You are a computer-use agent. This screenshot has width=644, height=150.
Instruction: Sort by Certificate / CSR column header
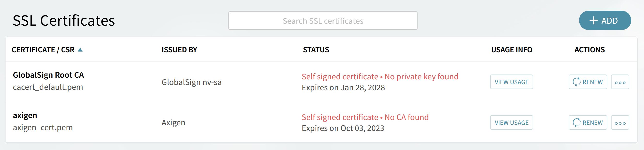pyautogui.click(x=43, y=50)
